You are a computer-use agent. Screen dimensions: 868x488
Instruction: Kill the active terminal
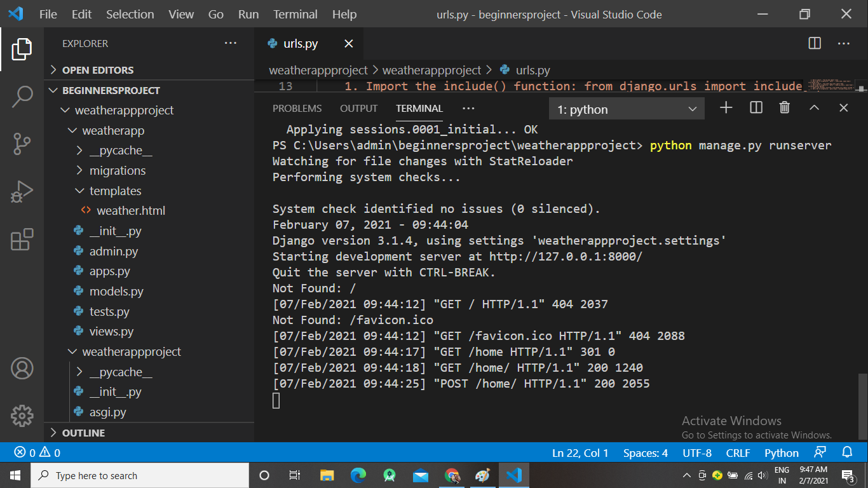[x=784, y=107]
